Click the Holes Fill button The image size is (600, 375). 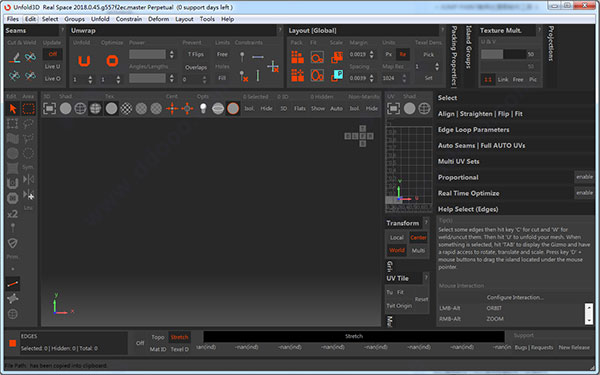(x=222, y=78)
